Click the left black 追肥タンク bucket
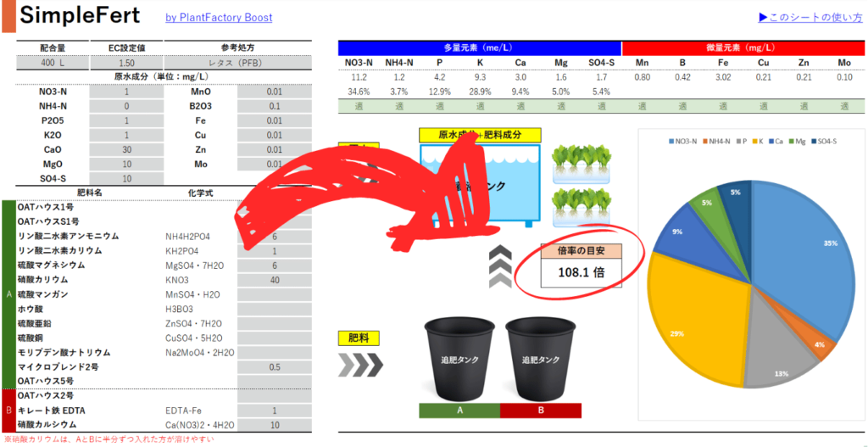Screen dimensions: 868x447 click(x=458, y=358)
